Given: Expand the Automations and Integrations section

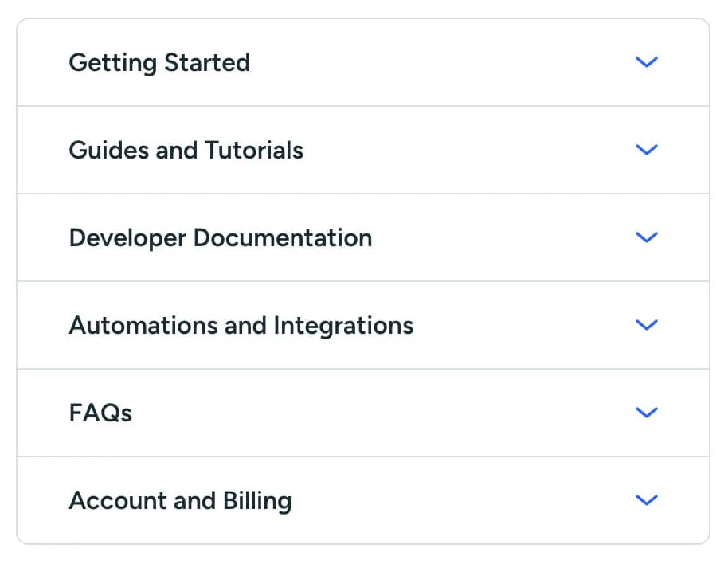Looking at the screenshot, I should point(363,325).
